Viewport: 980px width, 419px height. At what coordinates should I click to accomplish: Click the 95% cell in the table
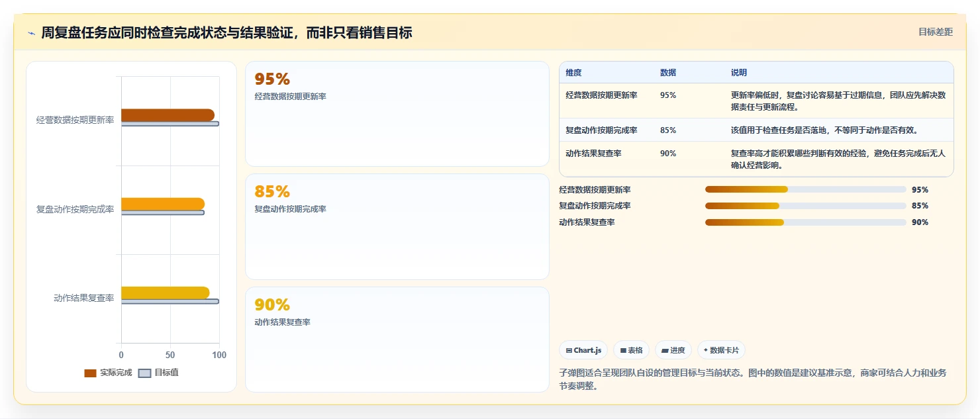(x=668, y=95)
